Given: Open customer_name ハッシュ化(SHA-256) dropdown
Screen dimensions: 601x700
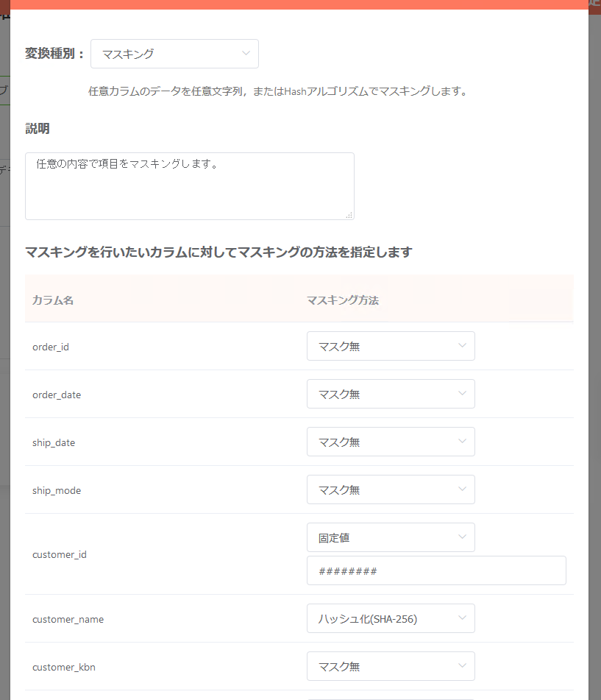Looking at the screenshot, I should point(391,618).
